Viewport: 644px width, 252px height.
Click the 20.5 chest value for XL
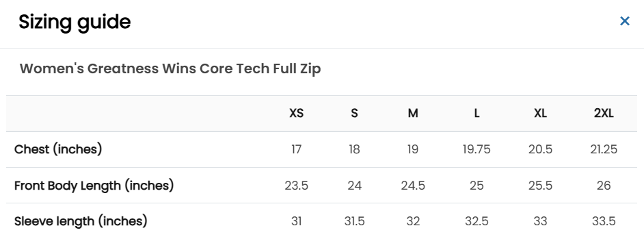[540, 149]
